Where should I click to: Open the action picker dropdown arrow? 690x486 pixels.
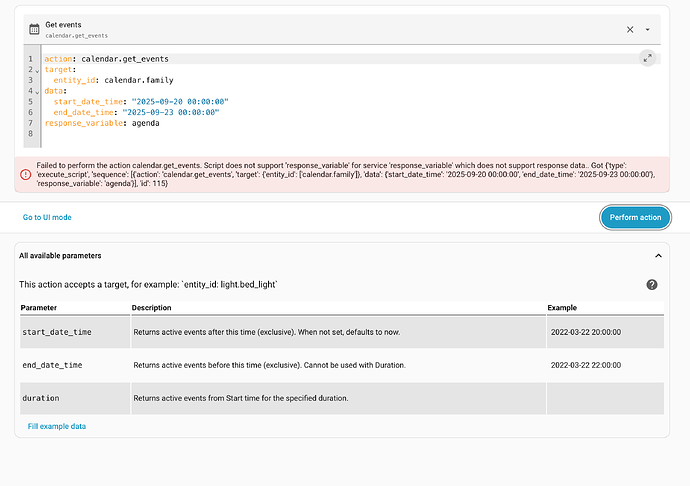(x=648, y=30)
